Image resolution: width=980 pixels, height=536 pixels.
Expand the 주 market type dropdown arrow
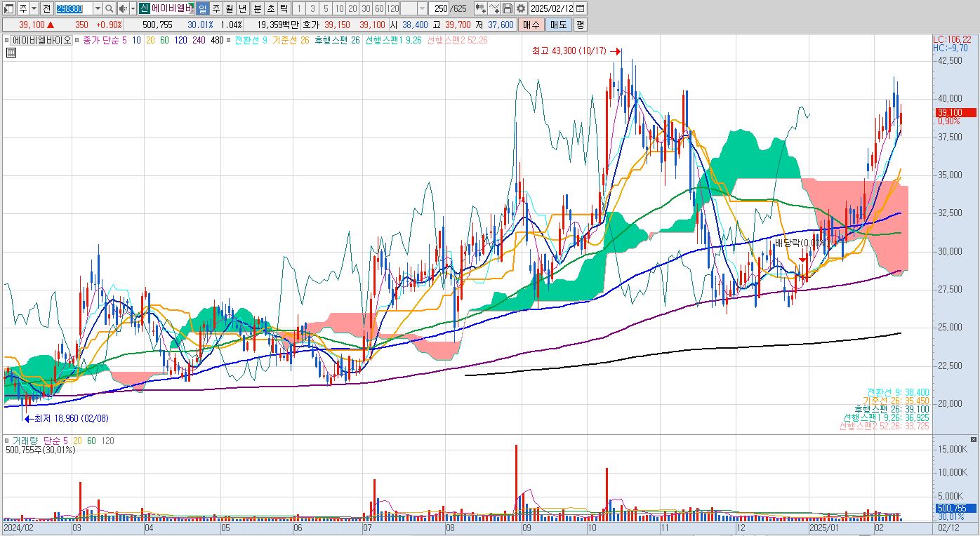(34, 8)
